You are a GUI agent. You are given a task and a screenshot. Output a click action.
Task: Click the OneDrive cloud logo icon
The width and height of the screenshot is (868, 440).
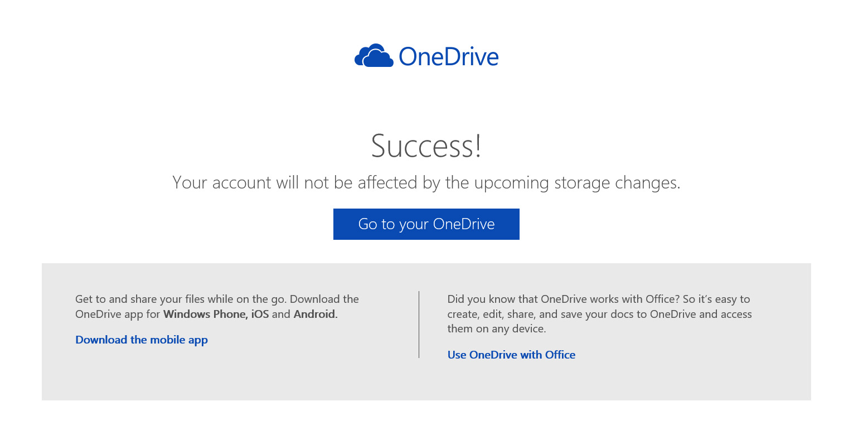point(374,56)
